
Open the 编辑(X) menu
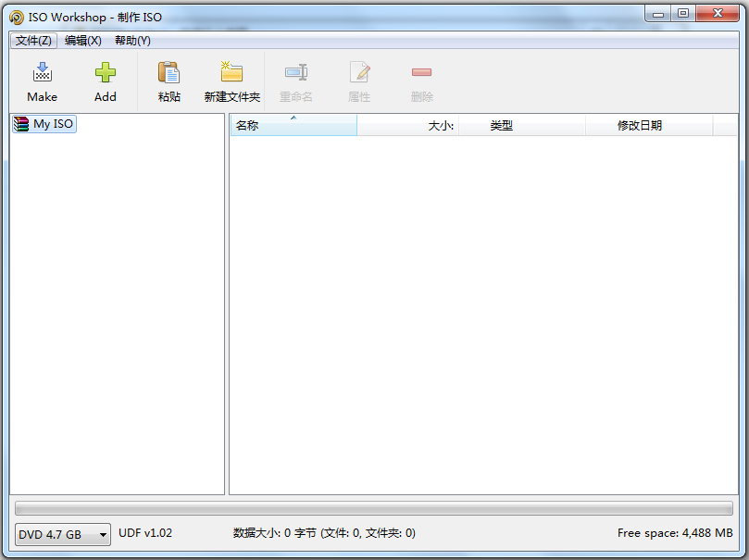[x=83, y=41]
